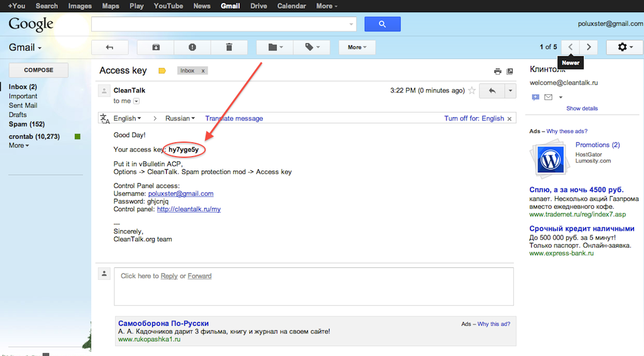Click the Google search input field
Viewport: 644px width, 356px height.
[220, 24]
